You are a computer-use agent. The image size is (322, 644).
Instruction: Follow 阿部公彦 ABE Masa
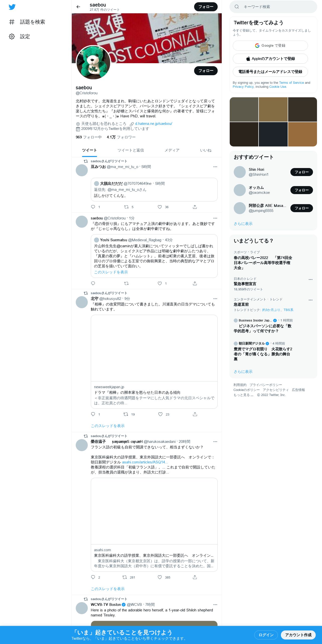point(302,208)
